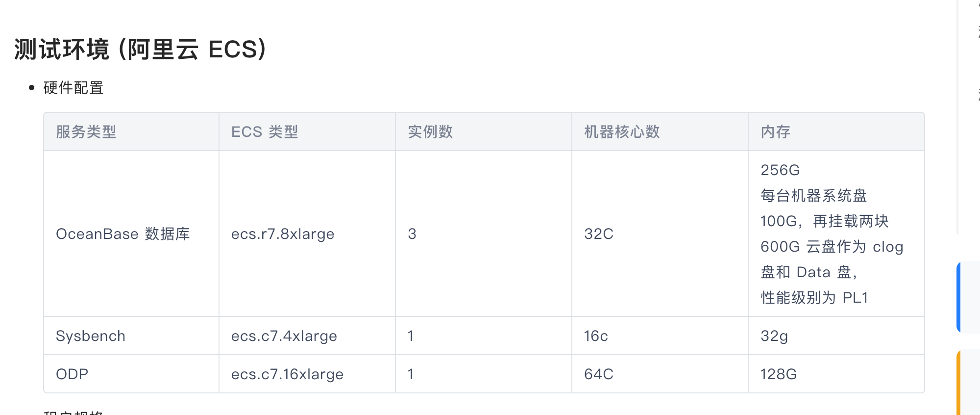
Task: Click the ecs.c7.16xlarge cell
Action: coord(287,374)
